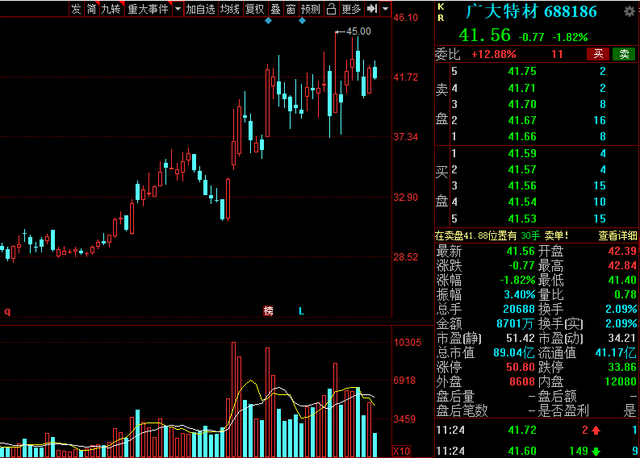Screen dimensions: 640x458
Task: Click 跌停 limit-down price 33.86
Action: point(622,367)
